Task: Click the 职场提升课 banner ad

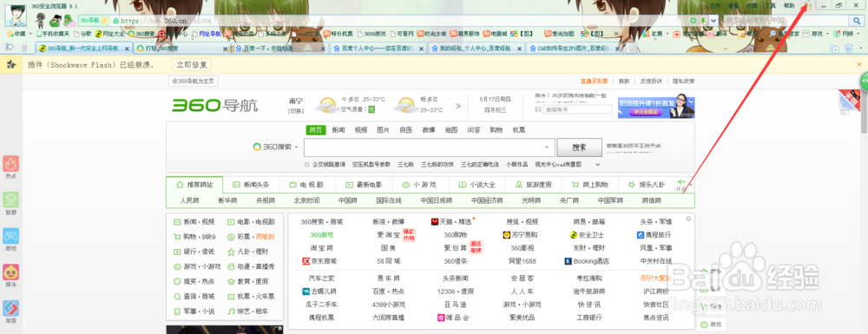Action: click(x=656, y=108)
